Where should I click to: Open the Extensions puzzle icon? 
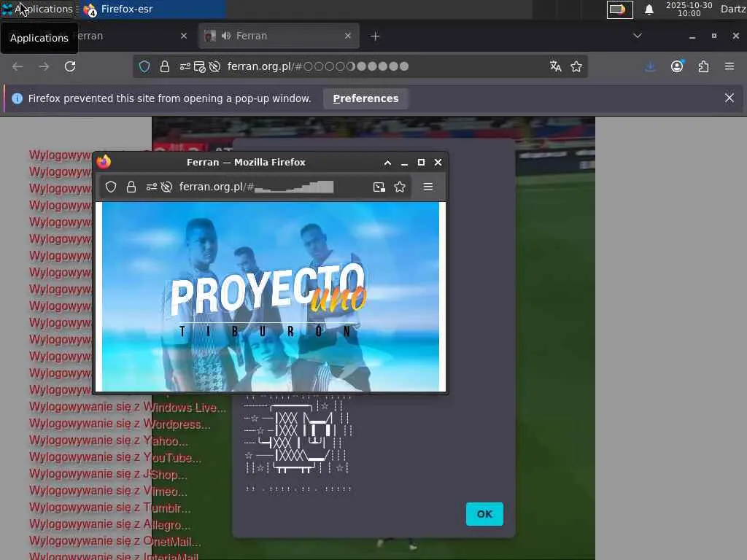click(703, 66)
